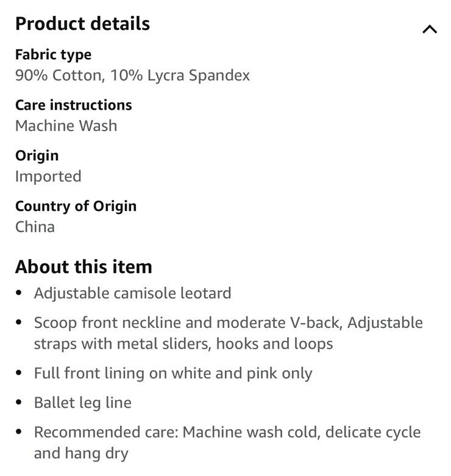Click the Origin label

tap(37, 156)
